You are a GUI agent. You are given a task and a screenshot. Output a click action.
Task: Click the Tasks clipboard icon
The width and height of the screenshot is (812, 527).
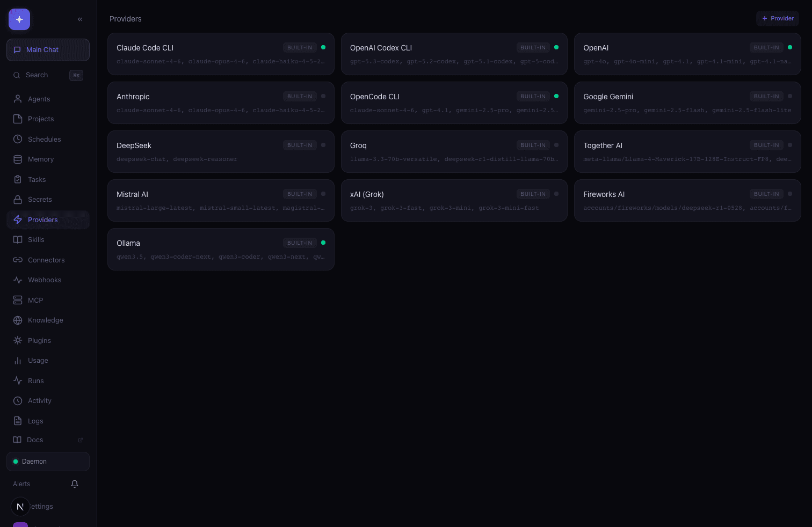tap(18, 179)
